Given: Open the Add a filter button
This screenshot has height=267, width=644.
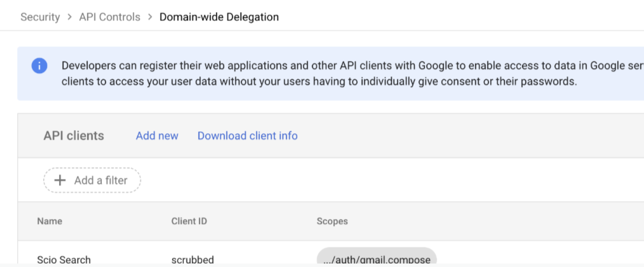Looking at the screenshot, I should coord(92,180).
